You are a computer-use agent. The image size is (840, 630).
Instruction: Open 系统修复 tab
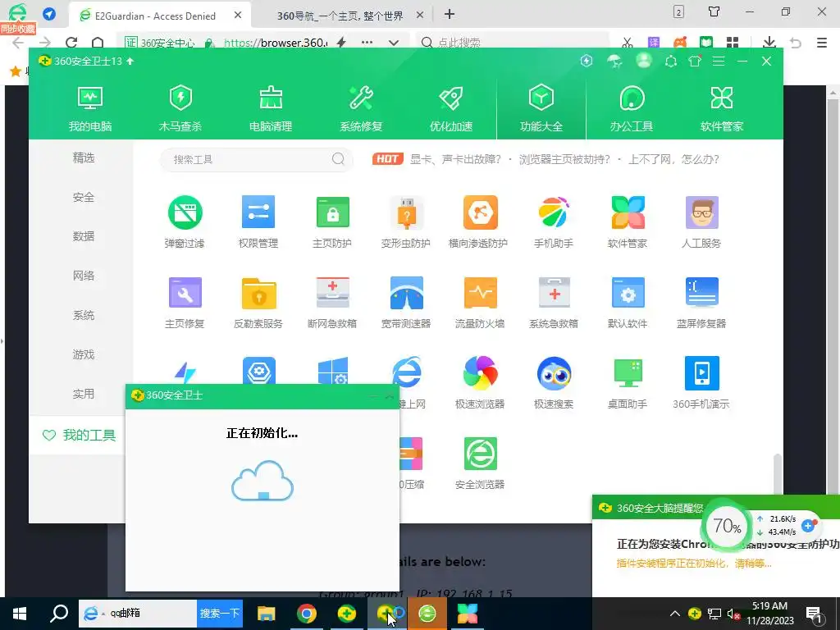361,109
